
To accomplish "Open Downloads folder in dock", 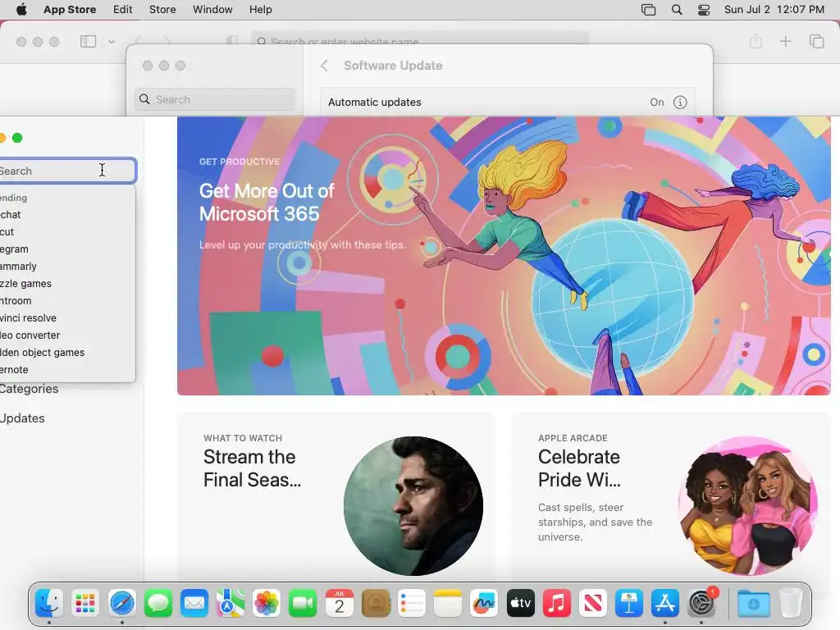I will (753, 604).
